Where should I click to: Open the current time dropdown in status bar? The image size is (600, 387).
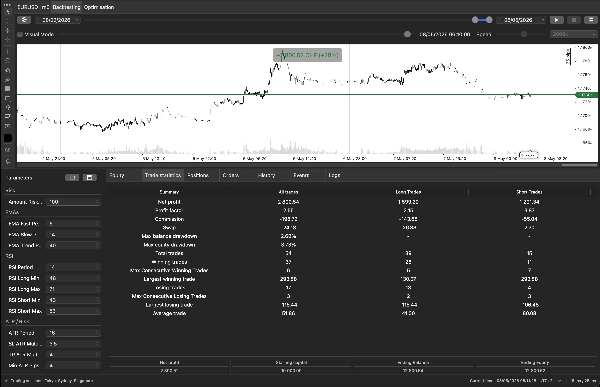(560, 381)
